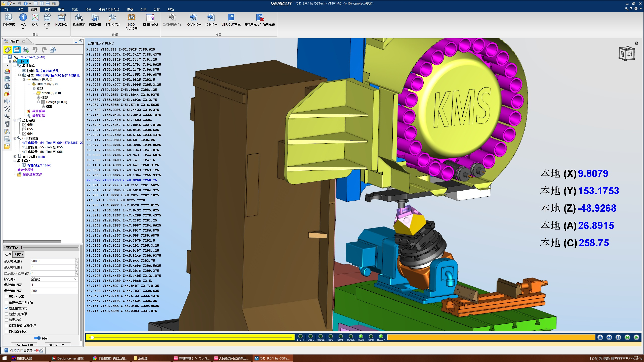Screen dimensions: 644x362
Task: Open the 图表 (Chart) tool
Action: point(35,20)
